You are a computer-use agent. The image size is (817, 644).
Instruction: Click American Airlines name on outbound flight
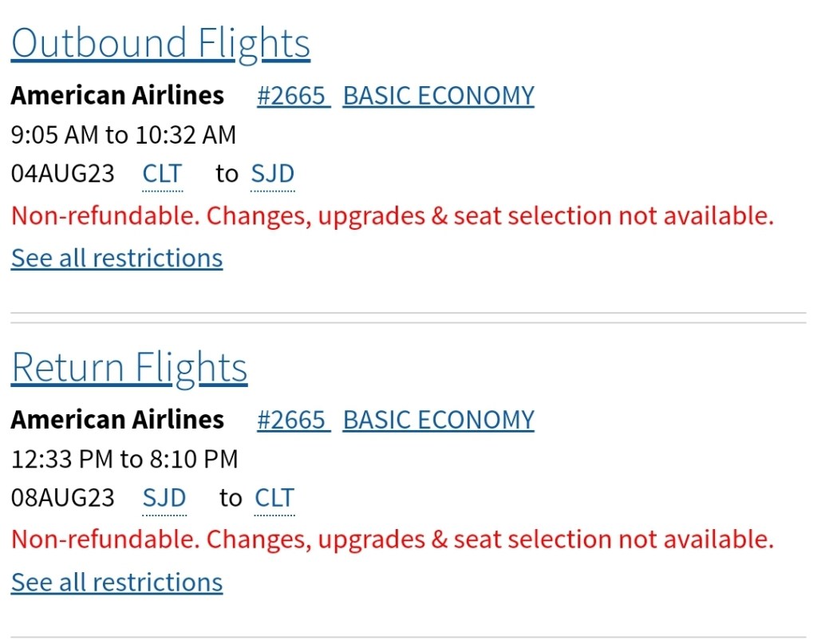[x=117, y=96]
